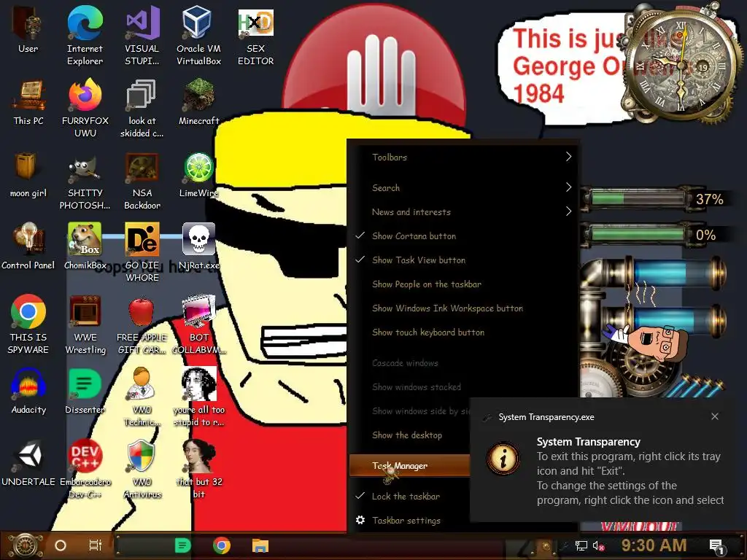Select the ChomikBox icon
Viewport: 747px width, 560px height.
[85, 246]
